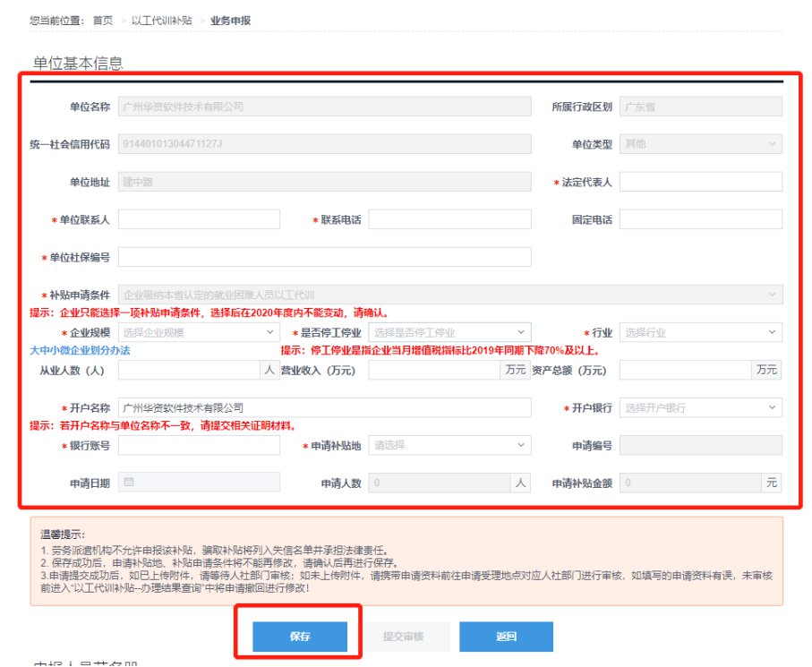Open the 企业规模 dropdown
The width and height of the screenshot is (812, 667).
(x=199, y=332)
